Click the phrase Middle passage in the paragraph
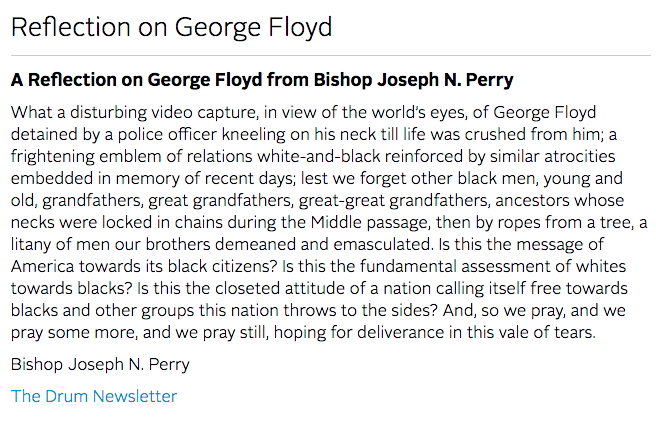 370,222
